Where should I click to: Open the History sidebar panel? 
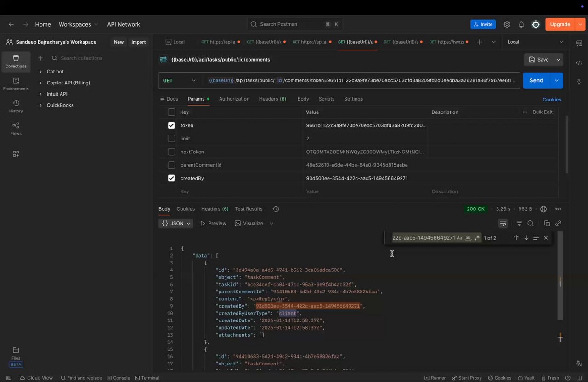point(16,106)
